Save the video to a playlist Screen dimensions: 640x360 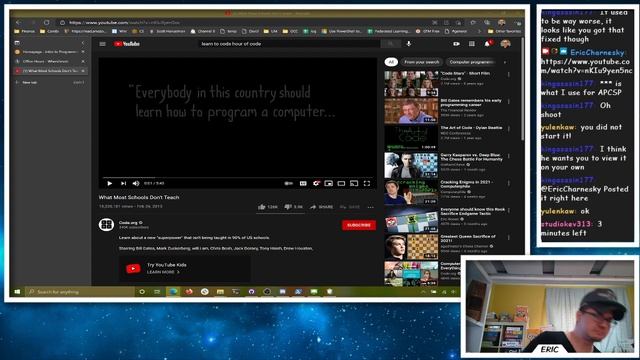click(350, 207)
